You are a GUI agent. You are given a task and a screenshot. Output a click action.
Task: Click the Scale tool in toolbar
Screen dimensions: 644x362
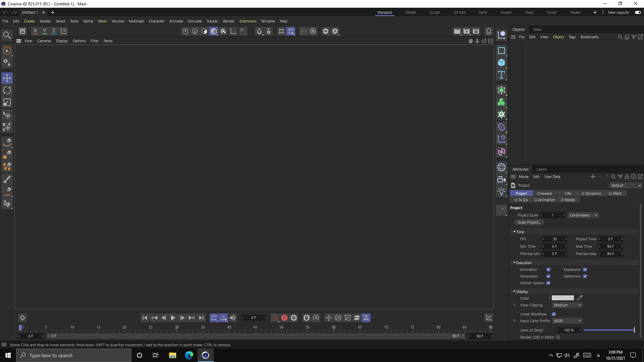(7, 103)
